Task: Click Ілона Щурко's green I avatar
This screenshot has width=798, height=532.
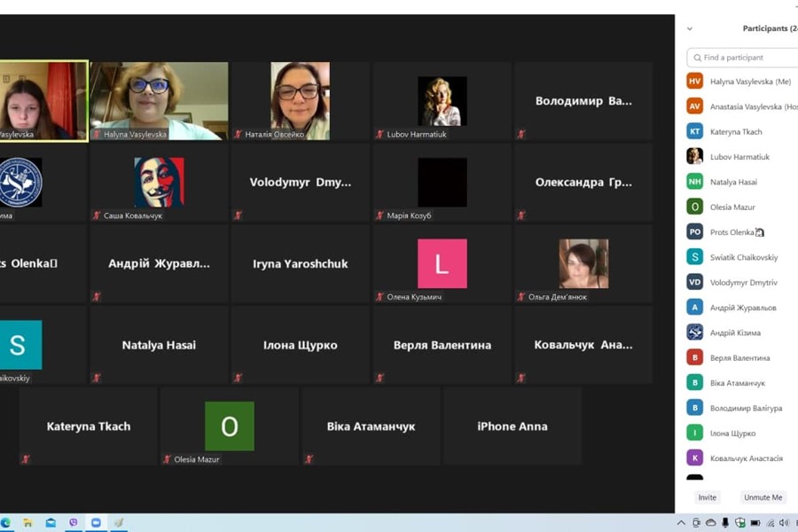Action: 694,433
